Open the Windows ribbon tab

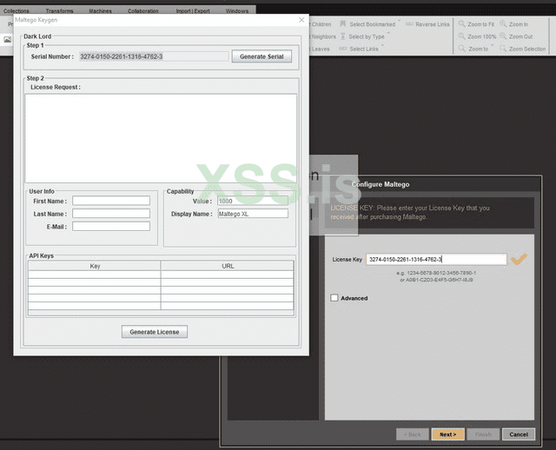click(237, 11)
